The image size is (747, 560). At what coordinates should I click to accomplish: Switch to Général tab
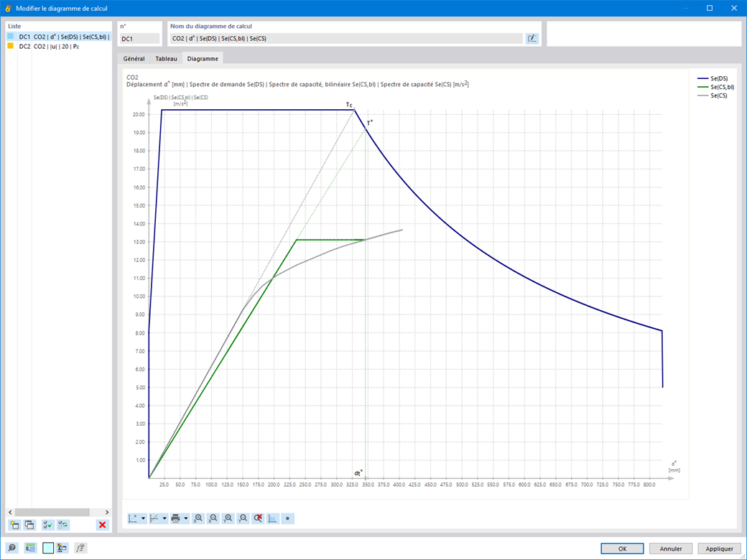click(134, 59)
